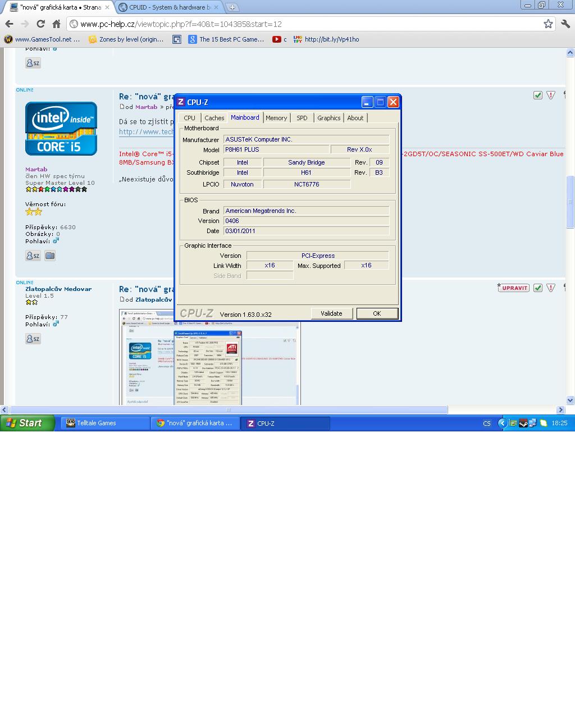The height and width of the screenshot is (728, 575).
Task: Open Martab's profile username link
Action: (x=36, y=169)
